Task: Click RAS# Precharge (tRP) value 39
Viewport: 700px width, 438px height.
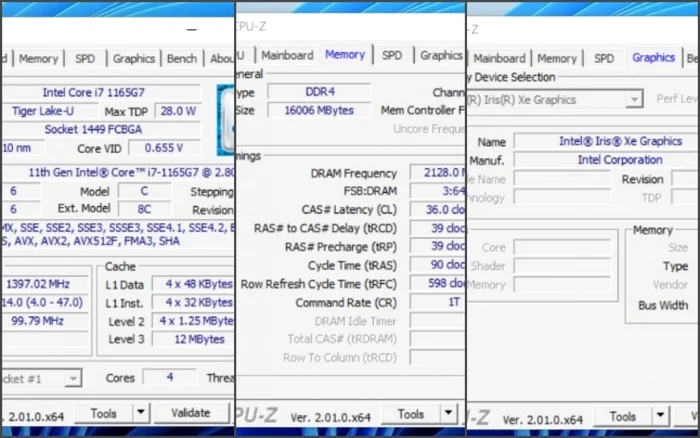Action: [438, 246]
